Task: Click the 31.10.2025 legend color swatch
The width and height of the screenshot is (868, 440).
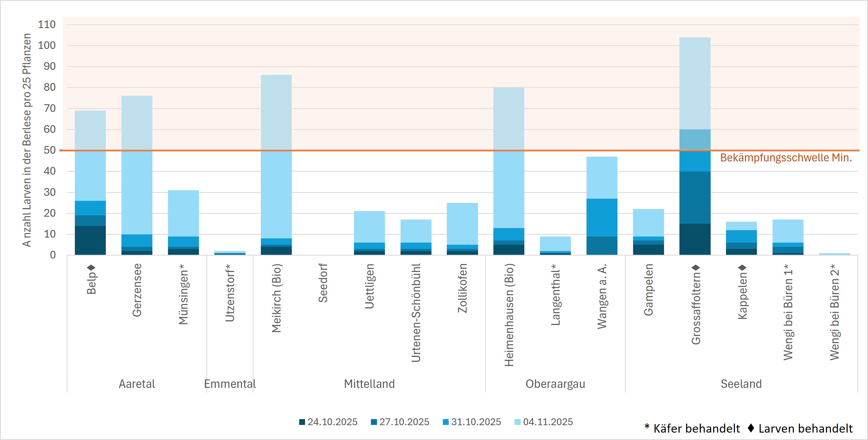Action: [x=446, y=422]
